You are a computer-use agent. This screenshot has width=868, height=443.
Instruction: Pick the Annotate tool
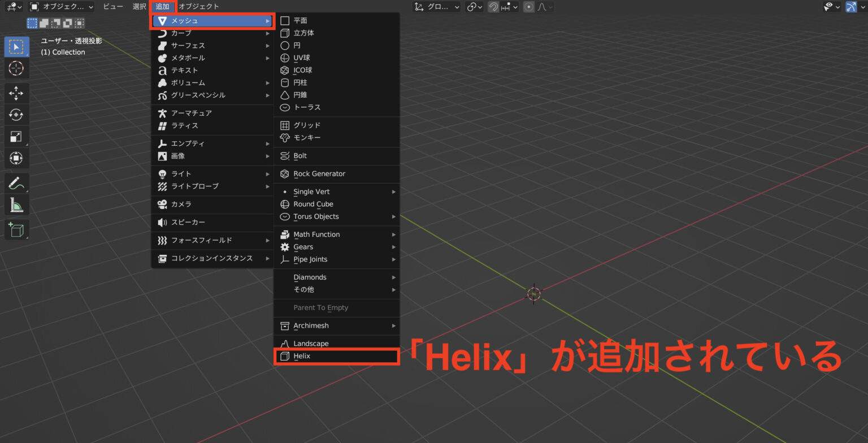pyautogui.click(x=16, y=182)
